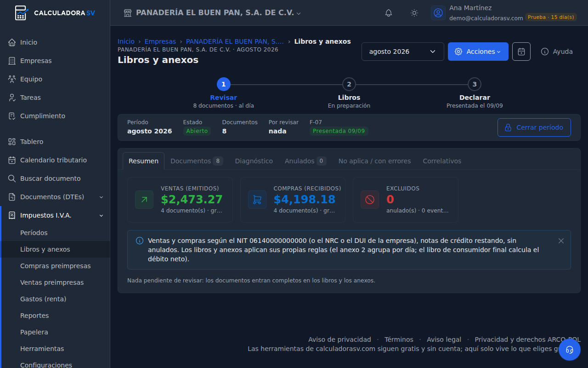Open the support headset chat button
This screenshot has width=588, height=368.
pos(570,350)
